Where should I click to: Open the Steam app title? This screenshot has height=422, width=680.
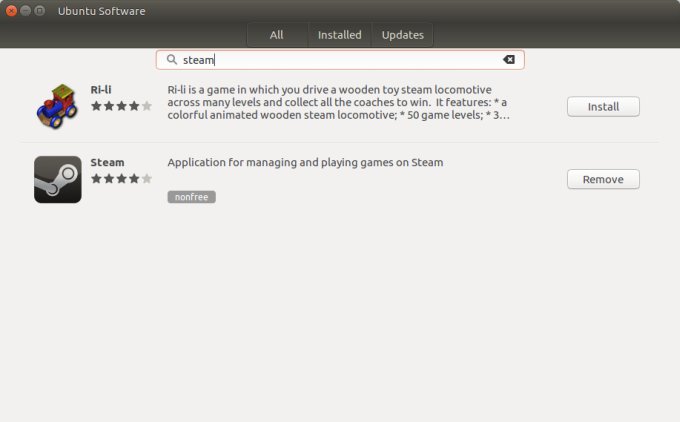click(x=107, y=163)
